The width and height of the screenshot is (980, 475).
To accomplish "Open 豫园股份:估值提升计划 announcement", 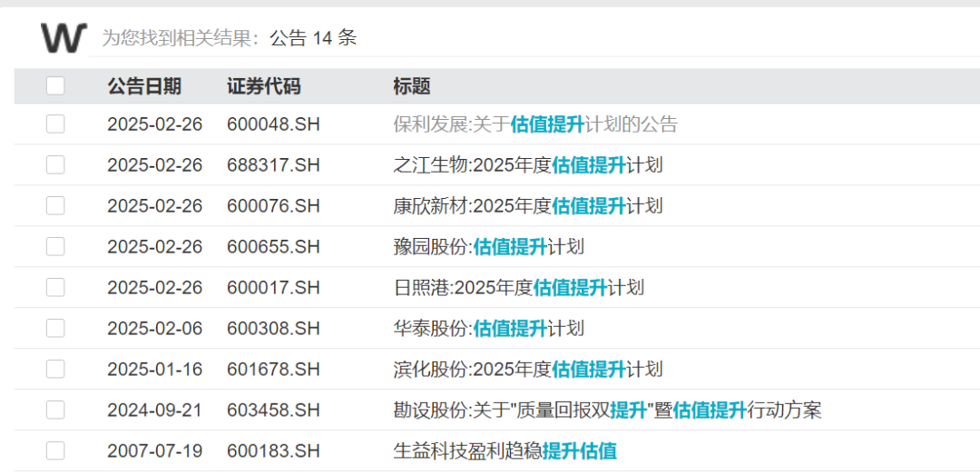I will pyautogui.click(x=489, y=246).
